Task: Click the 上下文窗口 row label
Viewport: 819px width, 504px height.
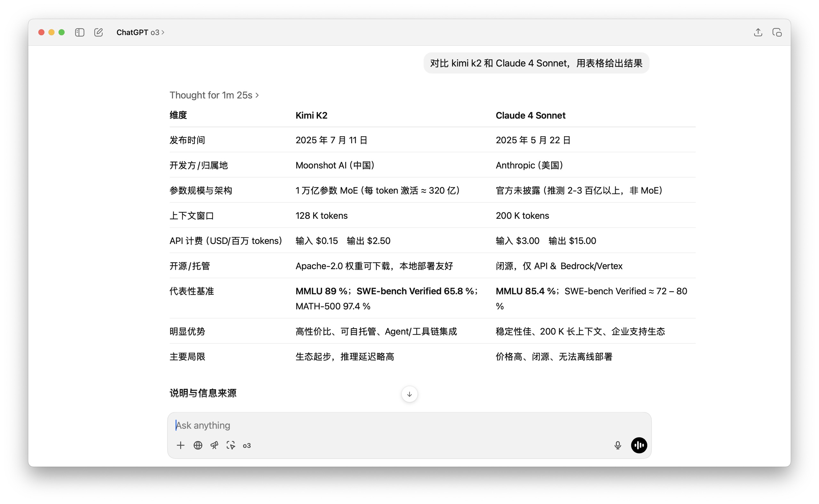Action: 192,216
